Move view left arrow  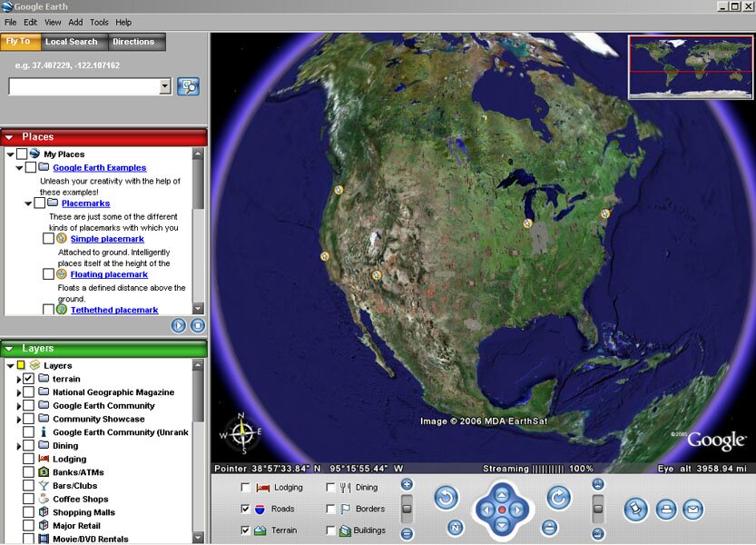click(486, 510)
